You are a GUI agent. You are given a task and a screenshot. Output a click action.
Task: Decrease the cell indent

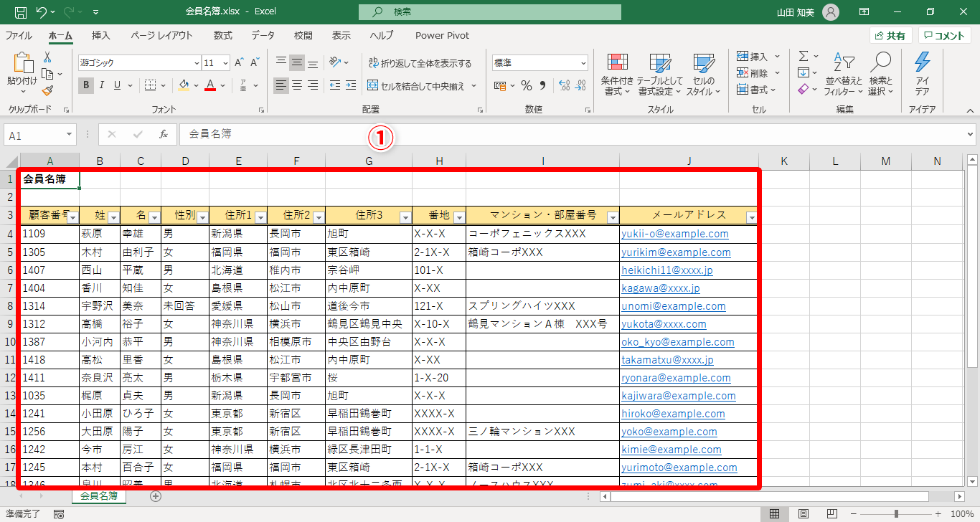coord(335,85)
